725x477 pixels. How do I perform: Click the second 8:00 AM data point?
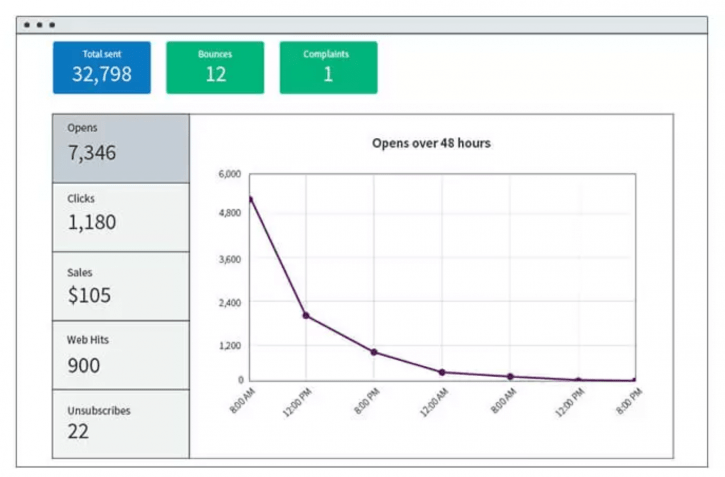[x=510, y=377]
